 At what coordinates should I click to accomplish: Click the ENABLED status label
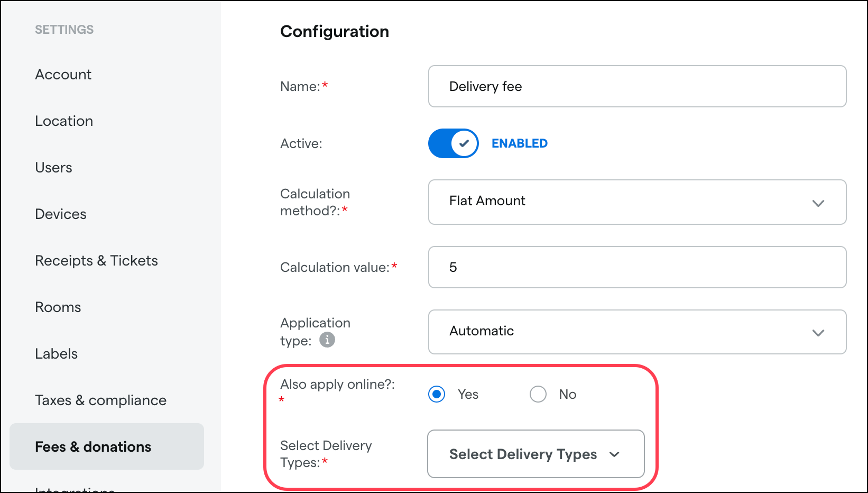[520, 143]
